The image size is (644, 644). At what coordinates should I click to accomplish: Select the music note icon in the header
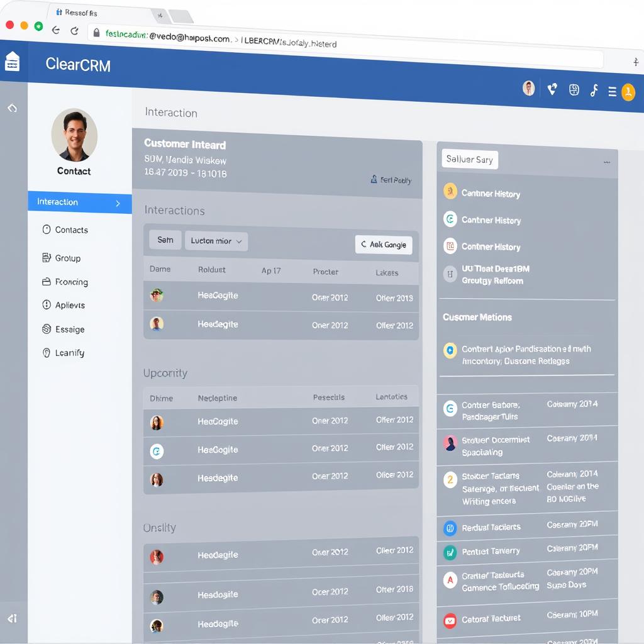tap(594, 89)
